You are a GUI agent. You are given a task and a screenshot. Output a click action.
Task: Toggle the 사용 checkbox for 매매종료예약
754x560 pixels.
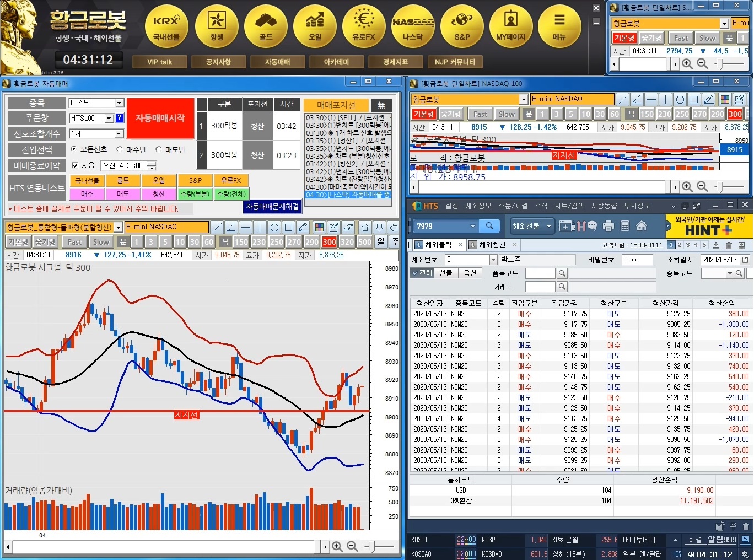point(75,165)
